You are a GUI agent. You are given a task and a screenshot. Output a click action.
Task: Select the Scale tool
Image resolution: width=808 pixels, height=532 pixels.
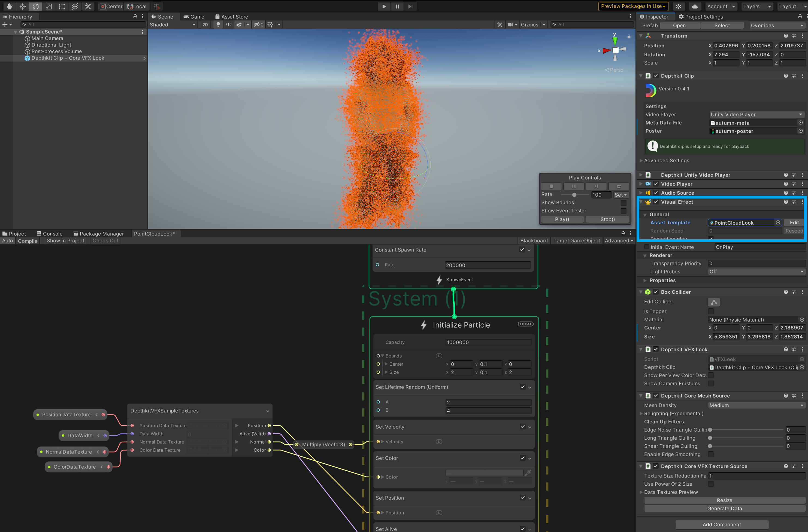point(49,6)
